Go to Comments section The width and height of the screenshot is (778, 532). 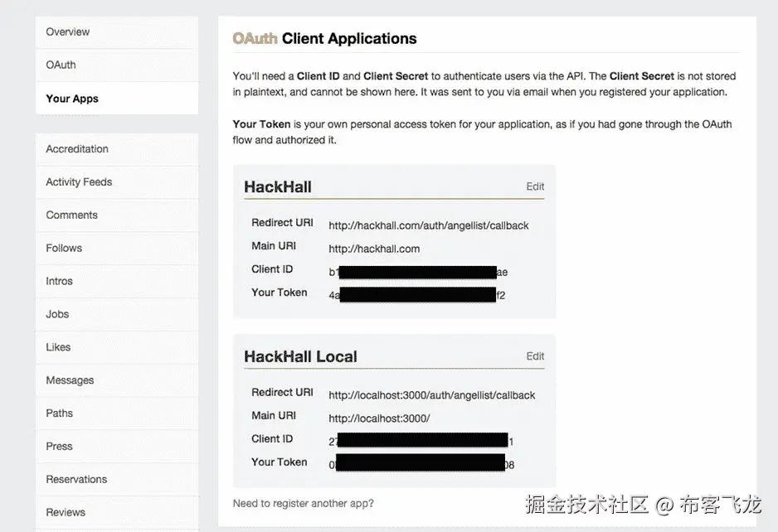117,215
